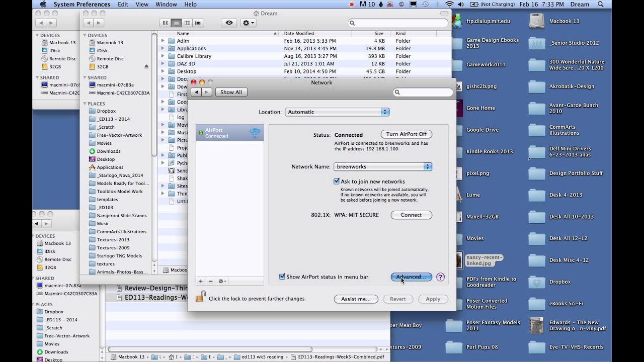Viewport: 644px width, 362px height.
Task: Select _ED113 - 2014 in Dream sidebar
Action: click(113, 119)
